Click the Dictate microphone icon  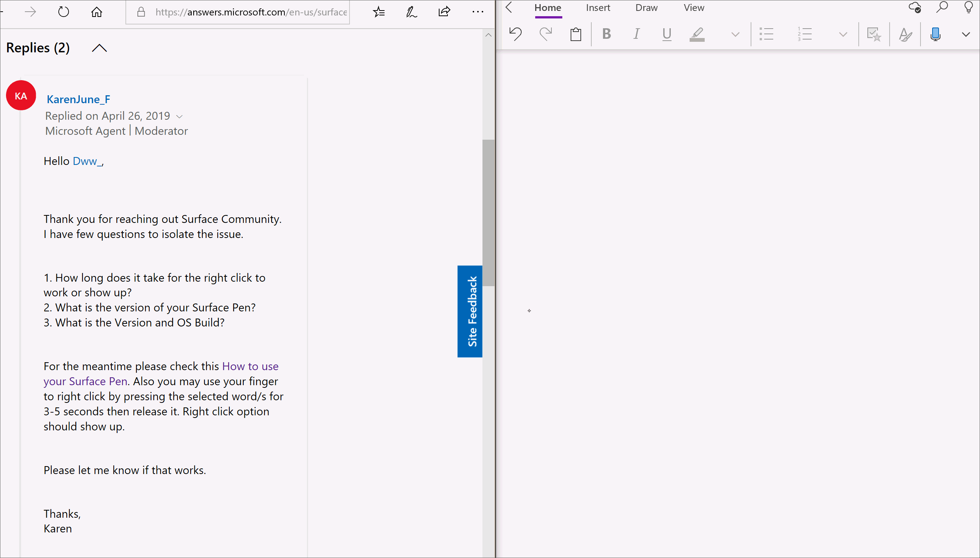click(935, 34)
